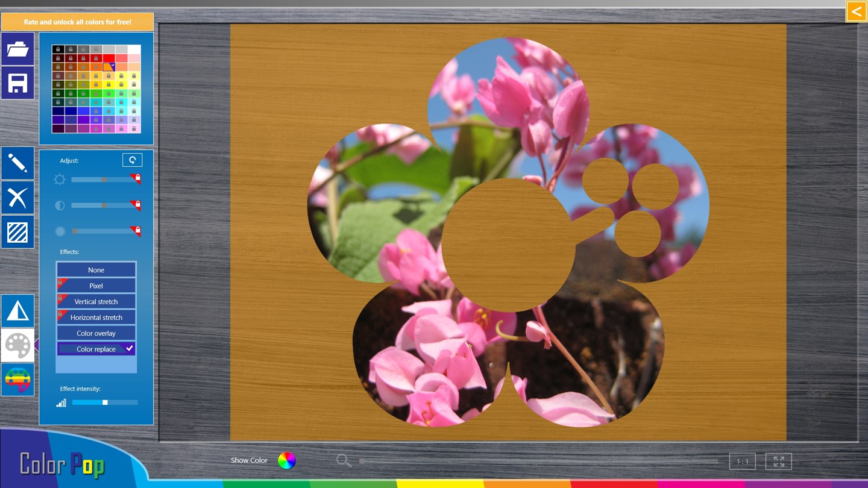This screenshot has height=488, width=868.
Task: Click the Effect intensity slider
Action: coord(105,402)
